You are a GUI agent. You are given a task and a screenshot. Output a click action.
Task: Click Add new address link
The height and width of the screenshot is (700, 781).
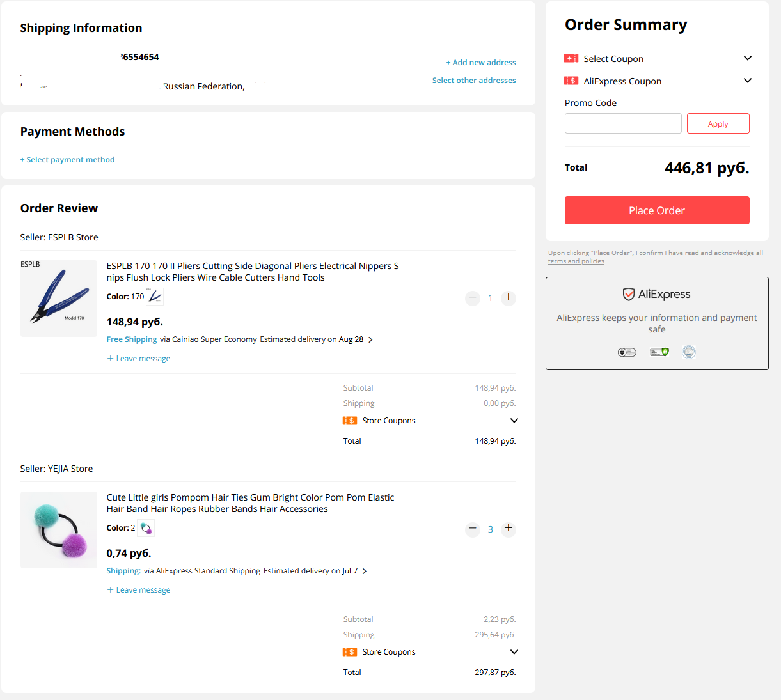pyautogui.click(x=481, y=63)
